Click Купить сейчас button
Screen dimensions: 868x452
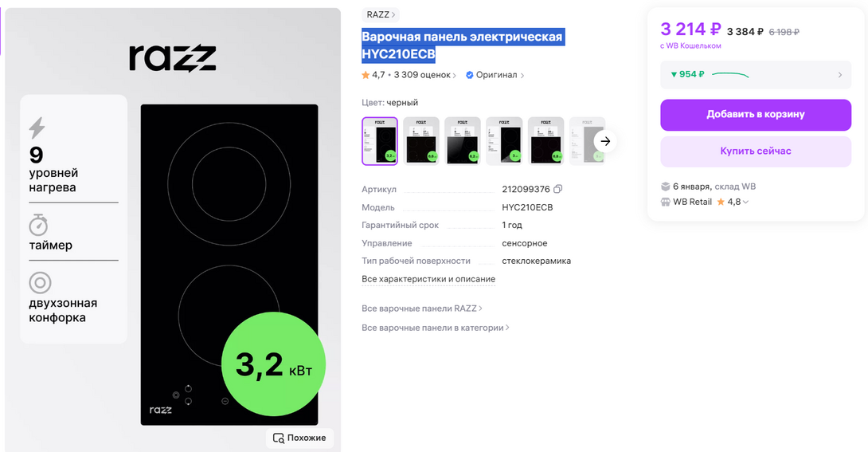point(756,151)
